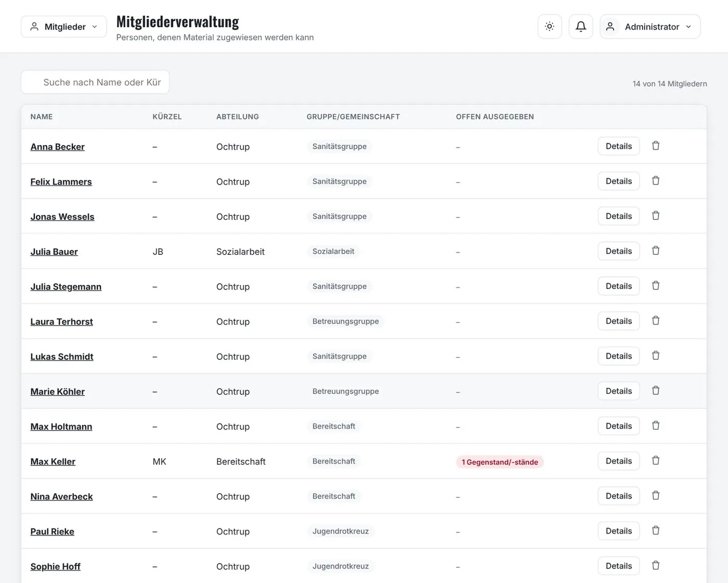This screenshot has width=728, height=583.
Task: Click the '1 Gegenstand/-stände' badge
Action: [500, 462]
